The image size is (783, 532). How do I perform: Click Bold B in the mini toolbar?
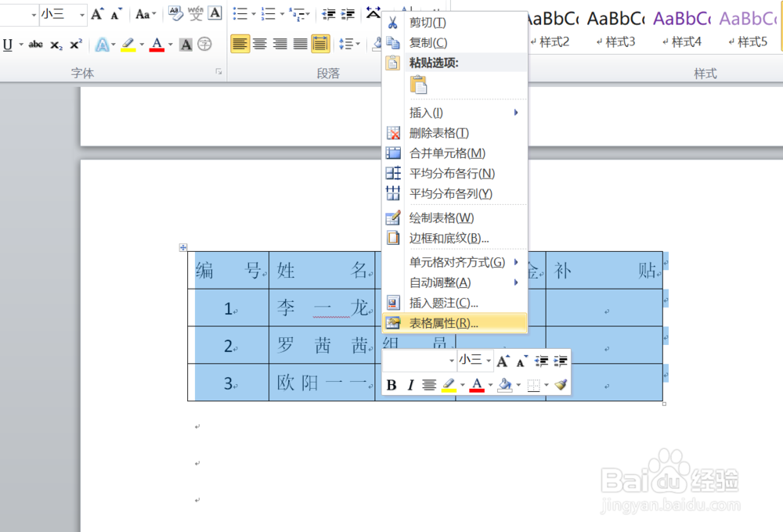click(391, 385)
